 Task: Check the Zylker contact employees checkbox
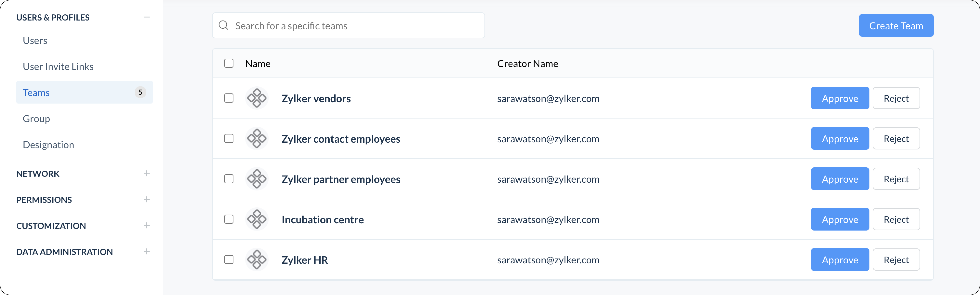(x=229, y=139)
